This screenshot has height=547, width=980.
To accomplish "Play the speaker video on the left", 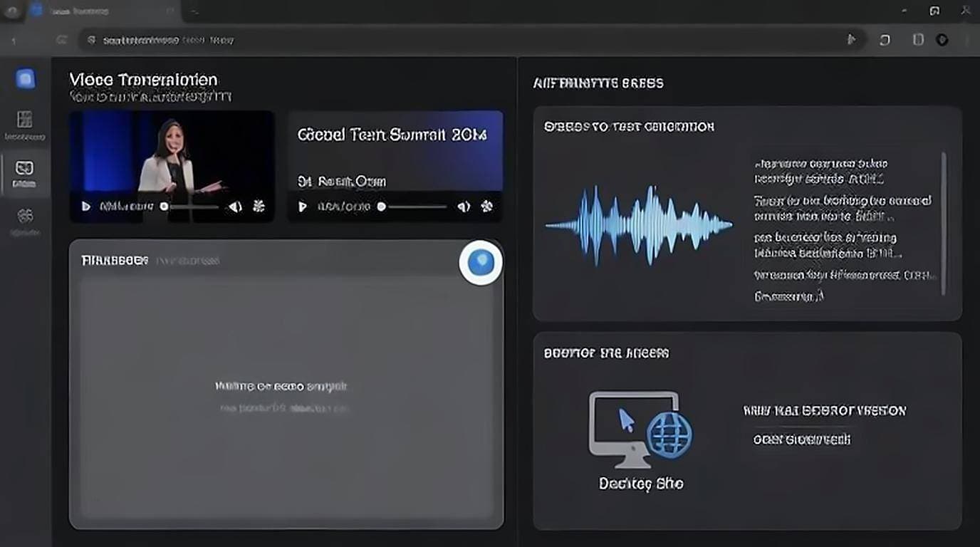I will pos(86,207).
